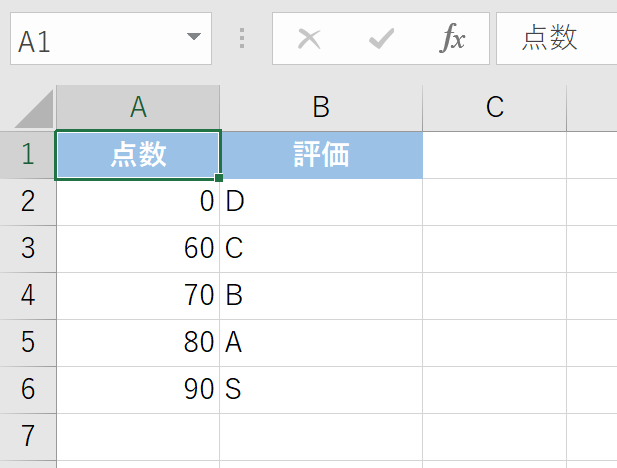
Task: Select column A header
Action: pyautogui.click(x=138, y=107)
